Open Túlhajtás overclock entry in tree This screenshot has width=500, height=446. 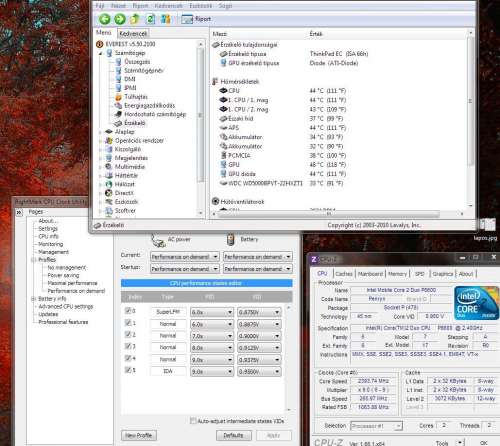[136, 97]
